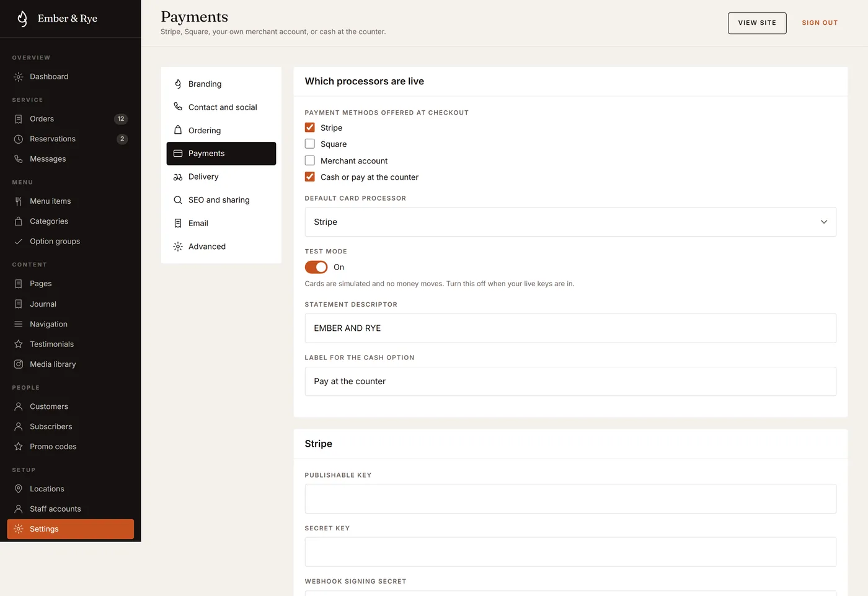Viewport: 868px width, 596px height.
Task: Turn off the Test mode toggle
Action: pyautogui.click(x=316, y=267)
